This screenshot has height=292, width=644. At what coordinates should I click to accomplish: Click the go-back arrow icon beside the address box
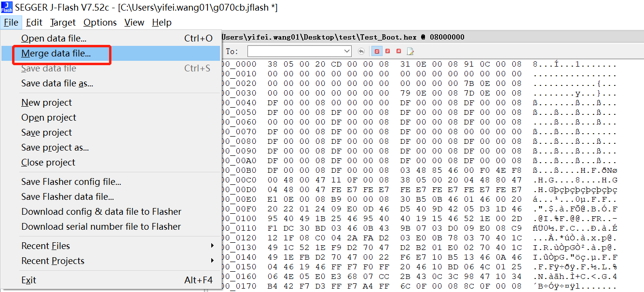(x=361, y=51)
